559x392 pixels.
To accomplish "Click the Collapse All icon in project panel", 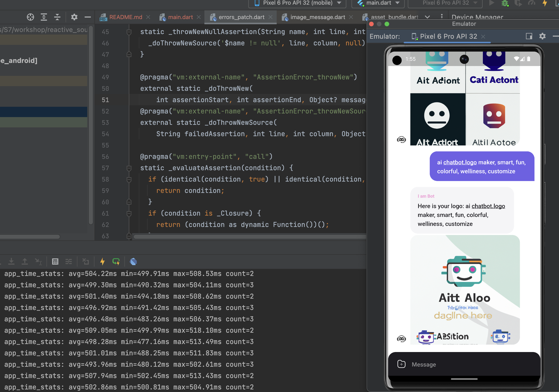I will coord(57,17).
